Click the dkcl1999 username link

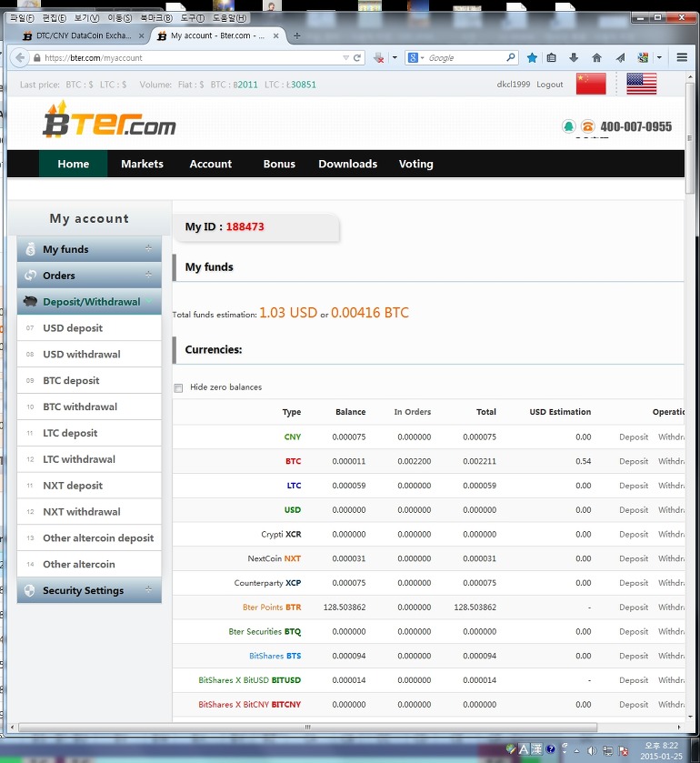pyautogui.click(x=514, y=85)
